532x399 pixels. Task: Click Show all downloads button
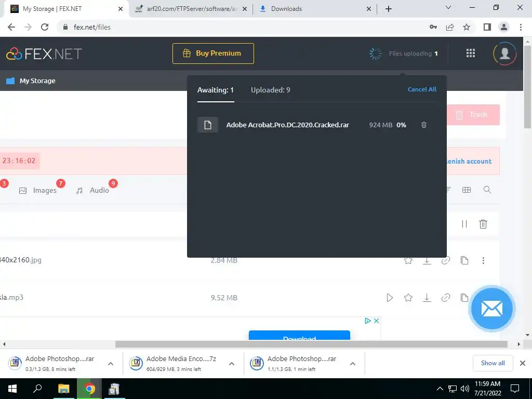pos(493,363)
